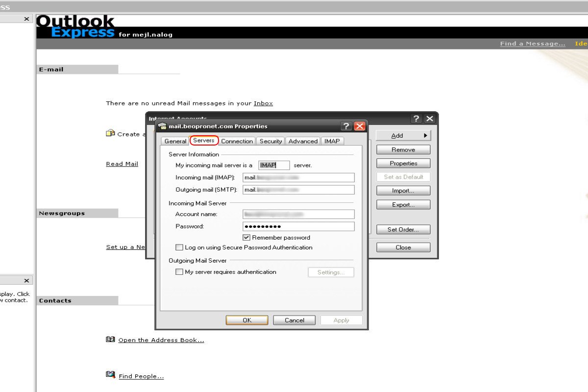Click the "Contacts" section heading
Screen dimensions: 588x392
click(x=55, y=301)
